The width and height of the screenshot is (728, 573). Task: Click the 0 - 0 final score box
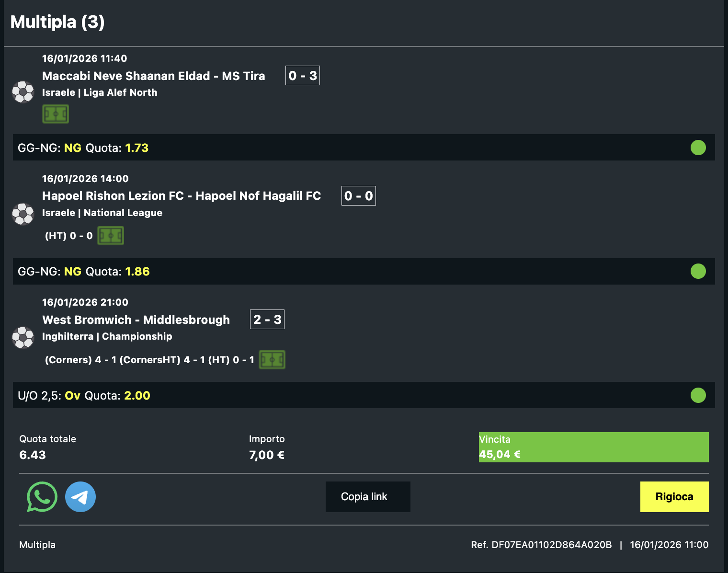[358, 196]
